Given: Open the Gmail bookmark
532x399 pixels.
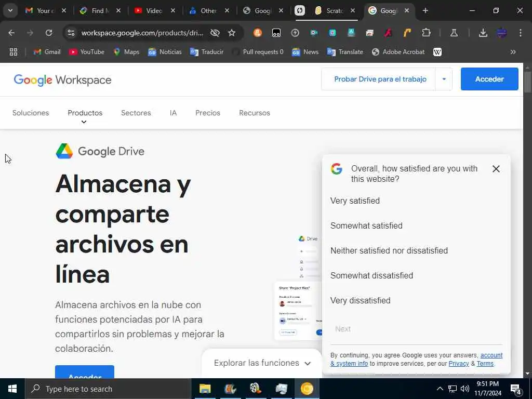Looking at the screenshot, I should tap(47, 52).
